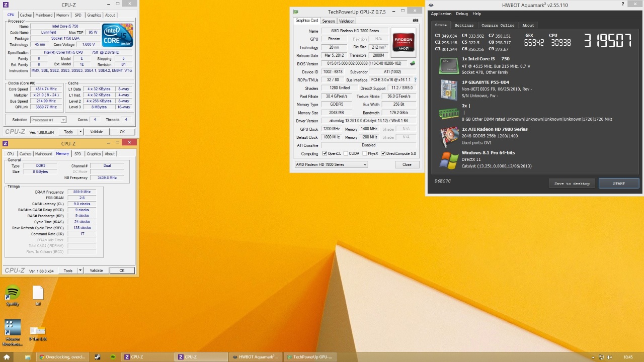Open the Mainboard tab in top CPU-Z
Screen dimensions: 644x362
click(x=44, y=15)
